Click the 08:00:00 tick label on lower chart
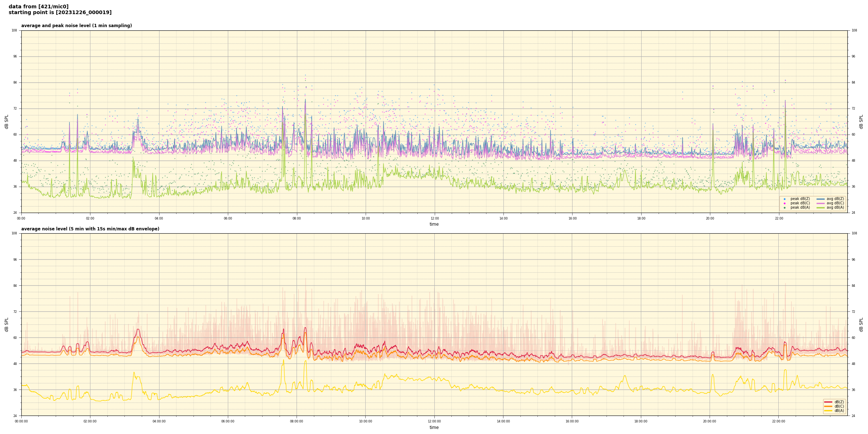868x434 pixels. click(297, 421)
